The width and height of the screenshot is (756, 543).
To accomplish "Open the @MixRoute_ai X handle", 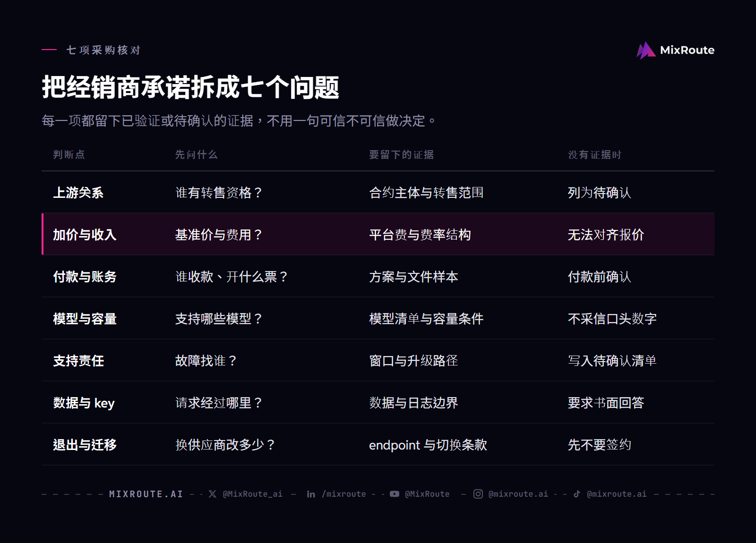I will (253, 494).
